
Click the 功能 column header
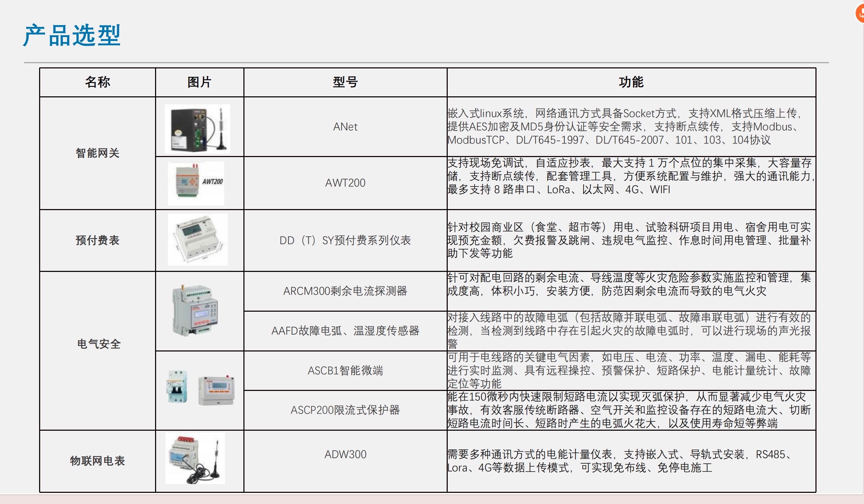tap(631, 82)
